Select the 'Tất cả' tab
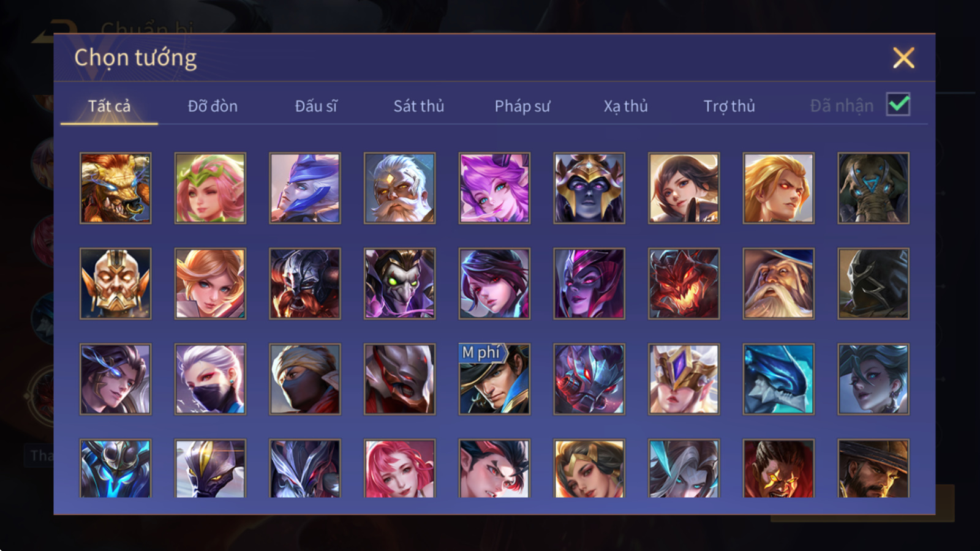This screenshot has width=980, height=551. [x=109, y=106]
